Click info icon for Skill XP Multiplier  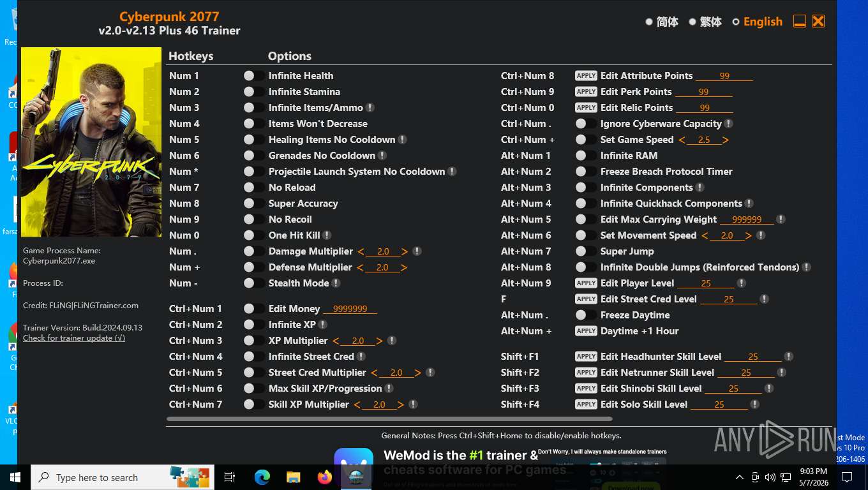(x=413, y=405)
